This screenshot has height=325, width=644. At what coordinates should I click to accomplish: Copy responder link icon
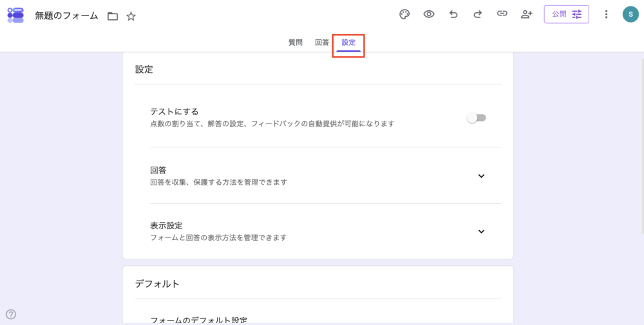coord(502,14)
